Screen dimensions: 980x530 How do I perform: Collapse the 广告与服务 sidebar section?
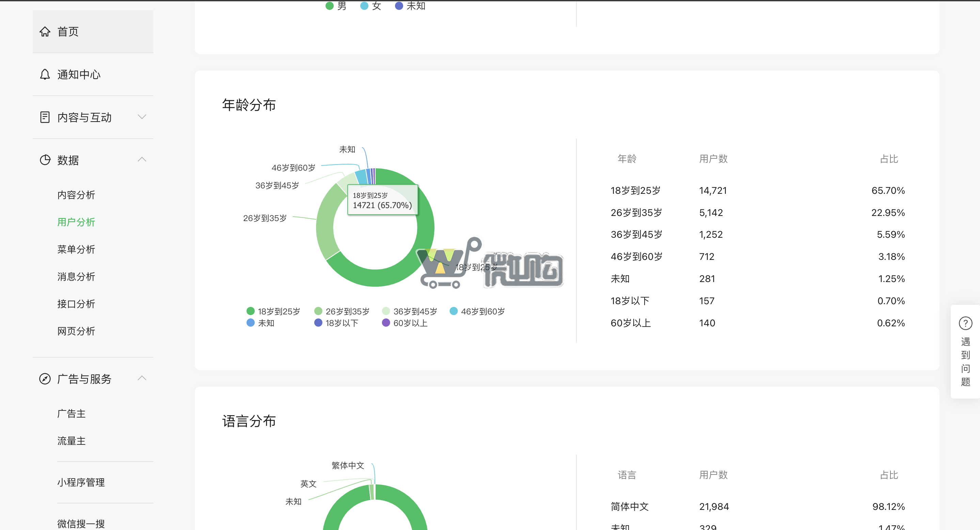142,378
